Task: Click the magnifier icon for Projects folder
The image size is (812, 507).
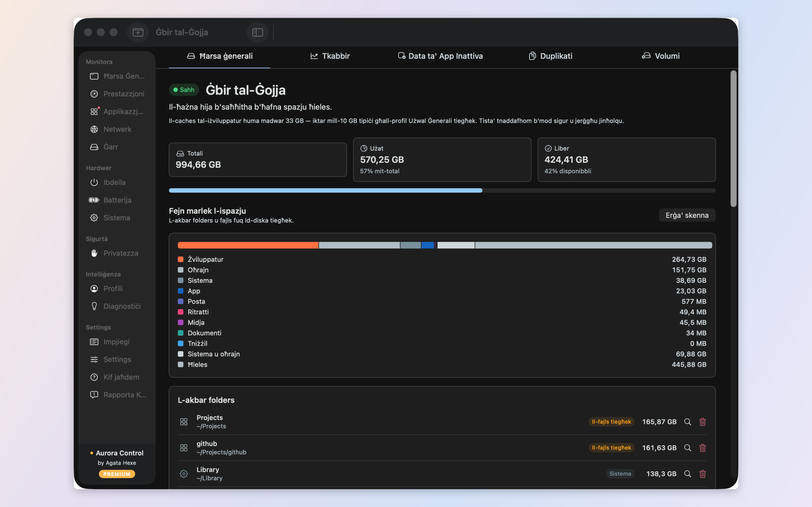Action: (688, 422)
